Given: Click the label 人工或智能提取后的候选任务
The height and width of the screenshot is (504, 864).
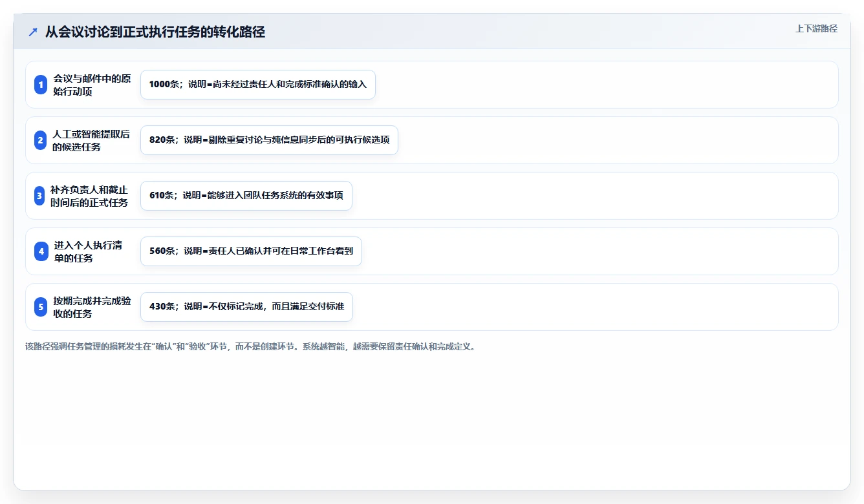Looking at the screenshot, I should [91, 140].
